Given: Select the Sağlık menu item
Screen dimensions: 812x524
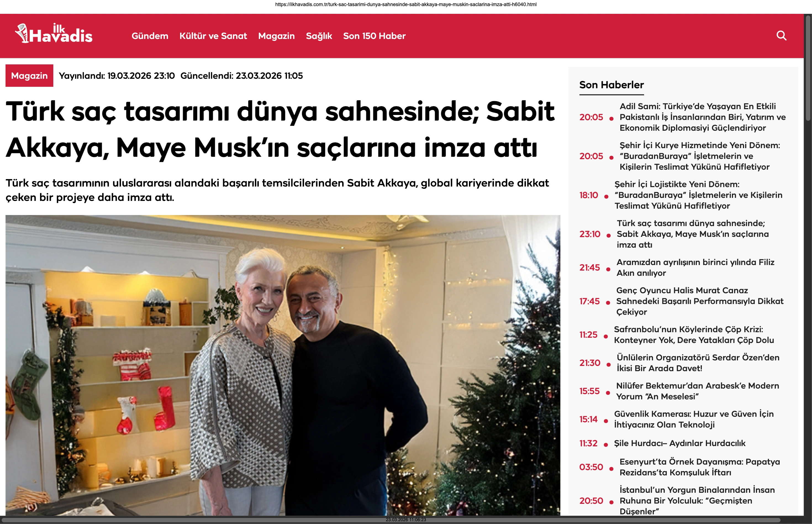Looking at the screenshot, I should pyautogui.click(x=319, y=36).
